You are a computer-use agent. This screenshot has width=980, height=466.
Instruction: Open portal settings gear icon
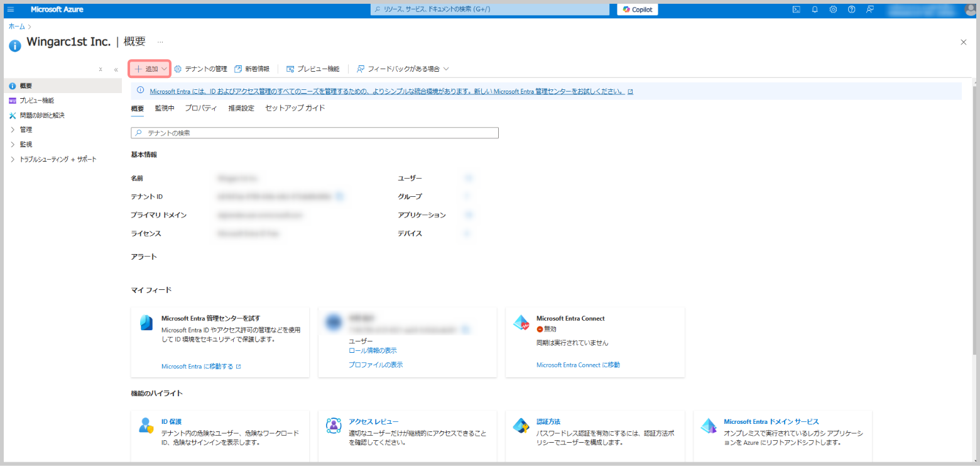833,9
